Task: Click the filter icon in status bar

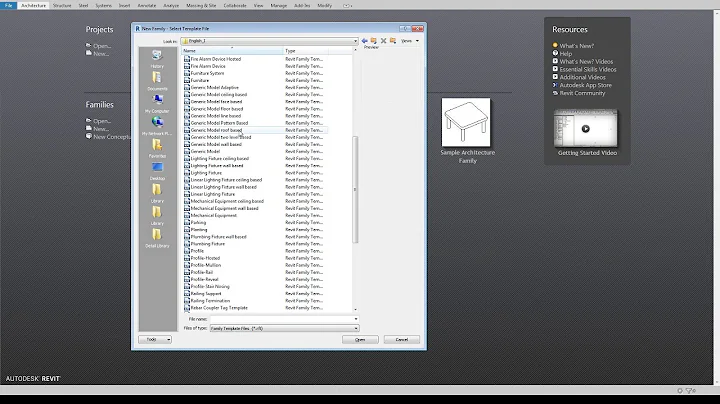Action: [690, 391]
